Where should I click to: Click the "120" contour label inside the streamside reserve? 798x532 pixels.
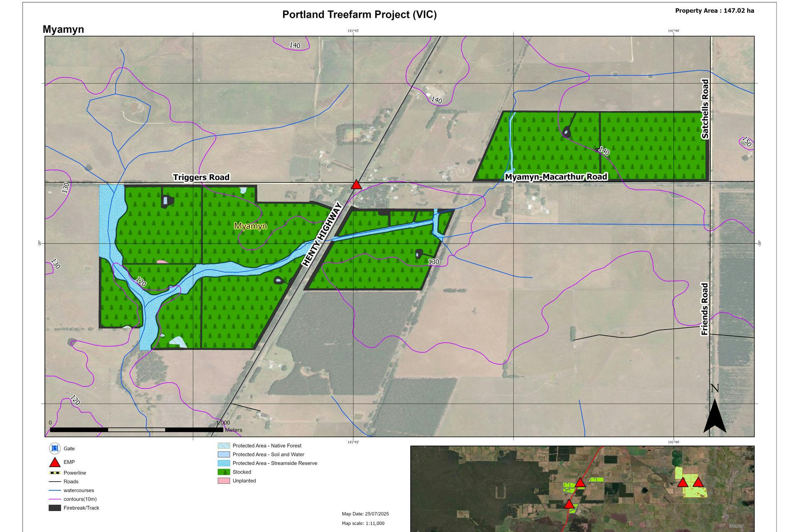point(141,282)
